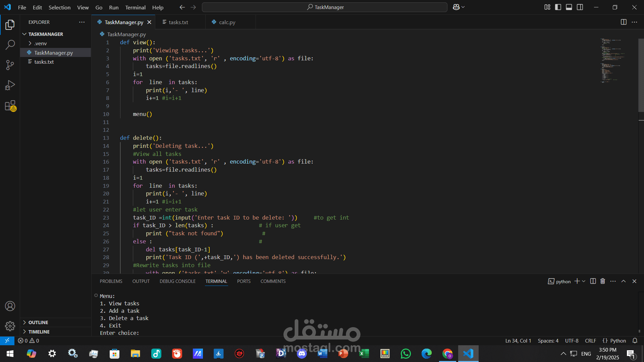Image resolution: width=644 pixels, height=362 pixels.
Task: Create a new terminal with plus icon
Action: (577, 281)
